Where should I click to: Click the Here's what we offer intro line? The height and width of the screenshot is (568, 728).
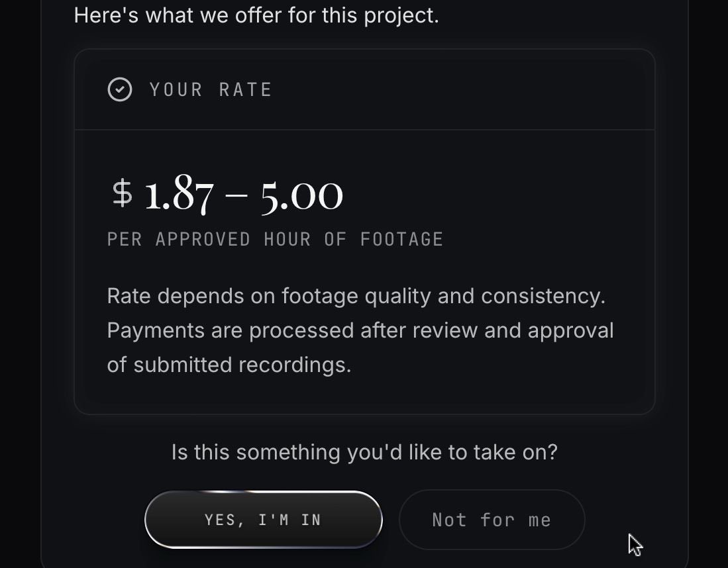click(256, 15)
